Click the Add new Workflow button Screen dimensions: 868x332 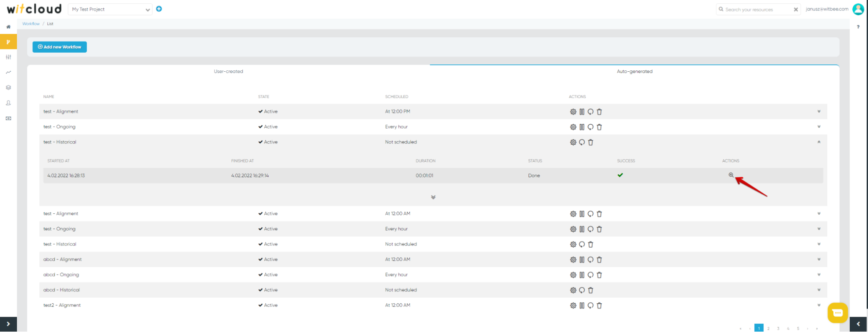(x=59, y=47)
